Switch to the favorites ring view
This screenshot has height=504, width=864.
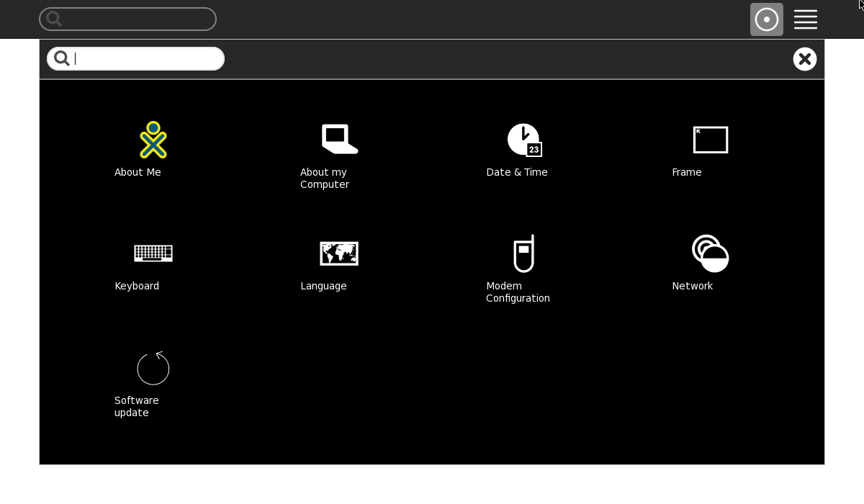click(766, 19)
